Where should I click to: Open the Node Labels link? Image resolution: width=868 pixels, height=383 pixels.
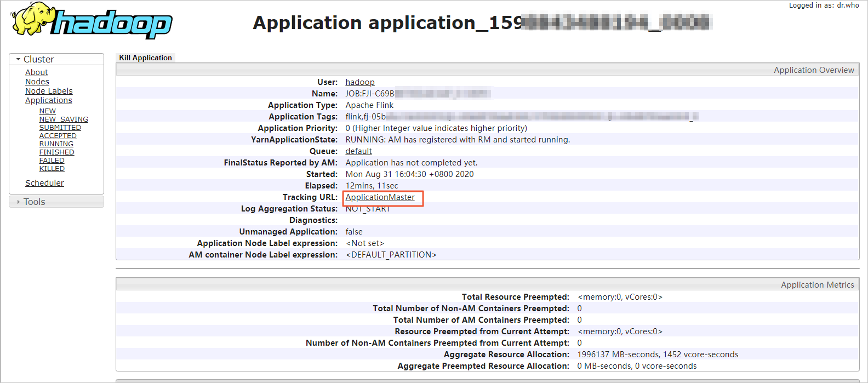(x=49, y=91)
